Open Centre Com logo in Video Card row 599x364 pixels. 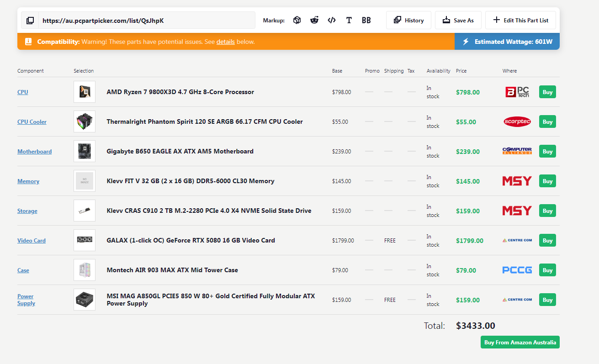coord(517,240)
